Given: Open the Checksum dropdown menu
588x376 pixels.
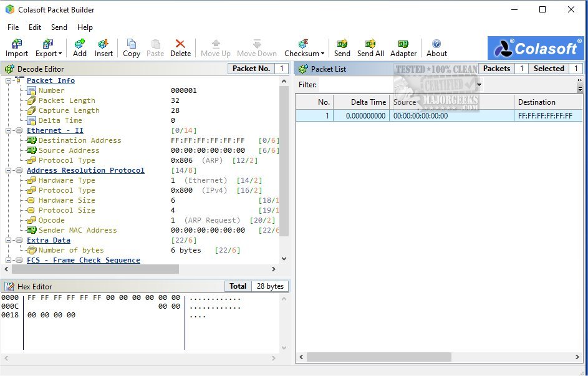Looking at the screenshot, I should pos(304,47).
